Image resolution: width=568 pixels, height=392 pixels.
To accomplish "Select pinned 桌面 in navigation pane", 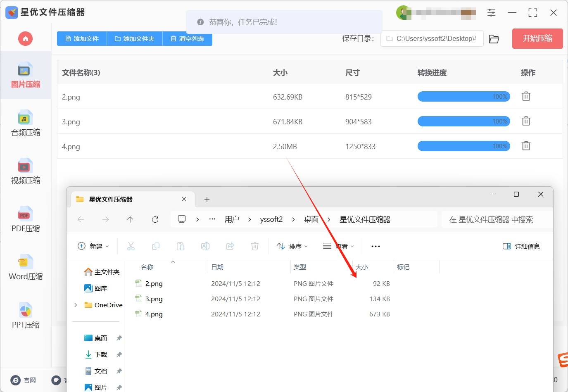I will pos(96,338).
